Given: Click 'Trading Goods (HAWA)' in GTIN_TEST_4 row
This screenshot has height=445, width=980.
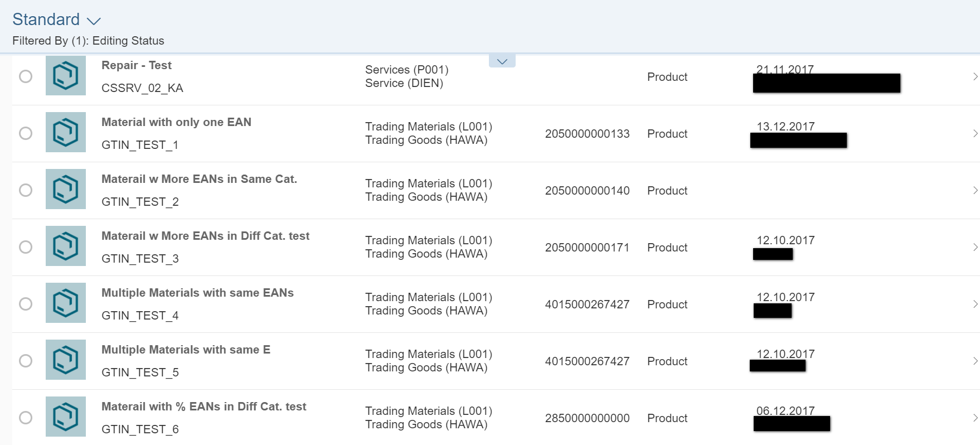Looking at the screenshot, I should (x=426, y=311).
